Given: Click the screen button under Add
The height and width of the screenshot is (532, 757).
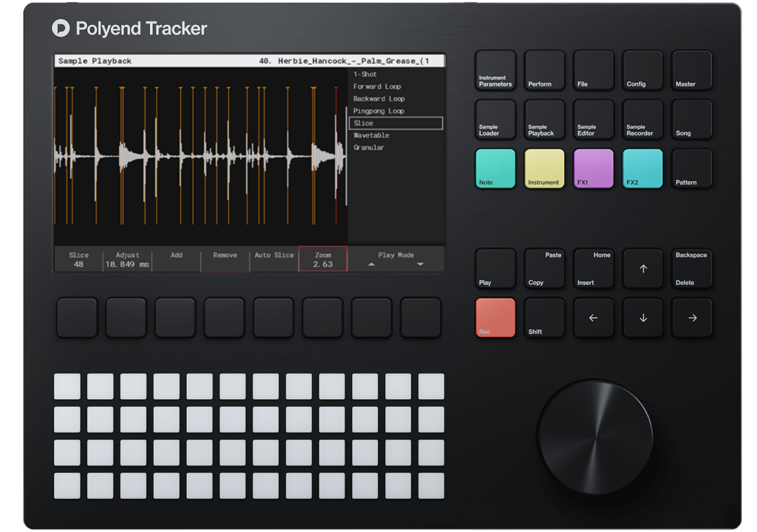Looking at the screenshot, I should click(175, 318).
